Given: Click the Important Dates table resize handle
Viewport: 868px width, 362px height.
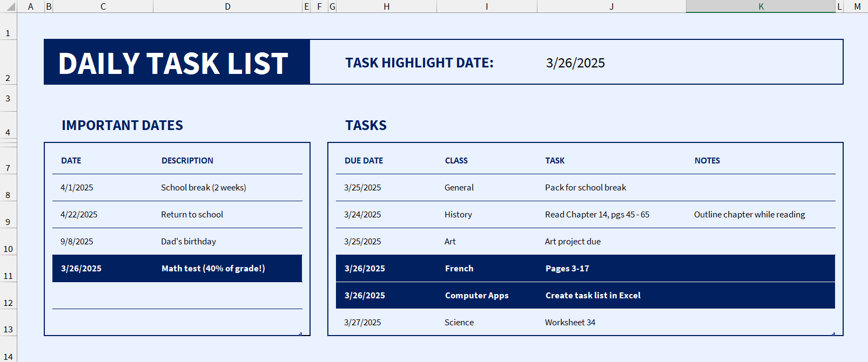Looking at the screenshot, I should [300, 334].
